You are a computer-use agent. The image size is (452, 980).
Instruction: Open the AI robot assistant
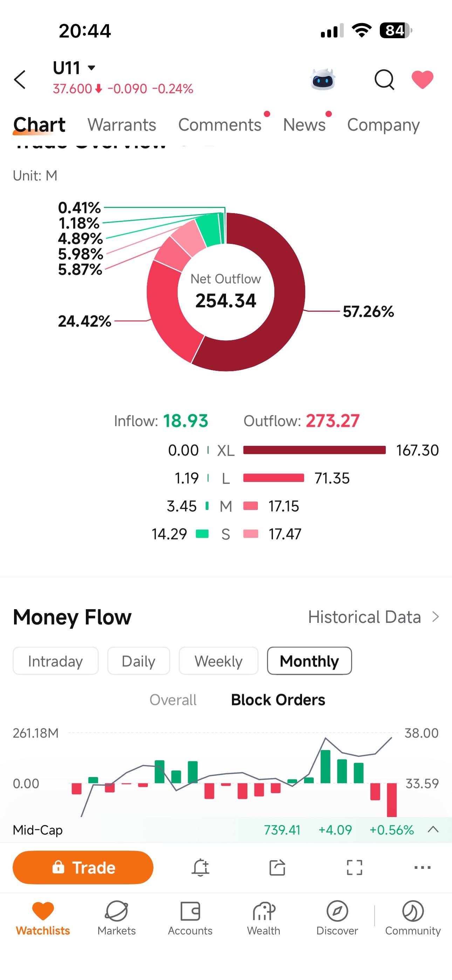pos(323,79)
